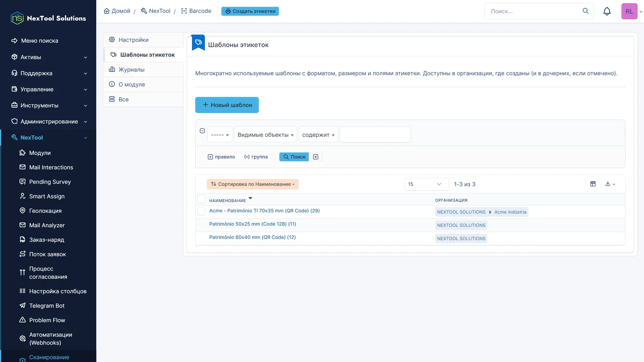Click the Создать этикетки button
Image resolution: width=644 pixels, height=362 pixels.
pyautogui.click(x=250, y=11)
